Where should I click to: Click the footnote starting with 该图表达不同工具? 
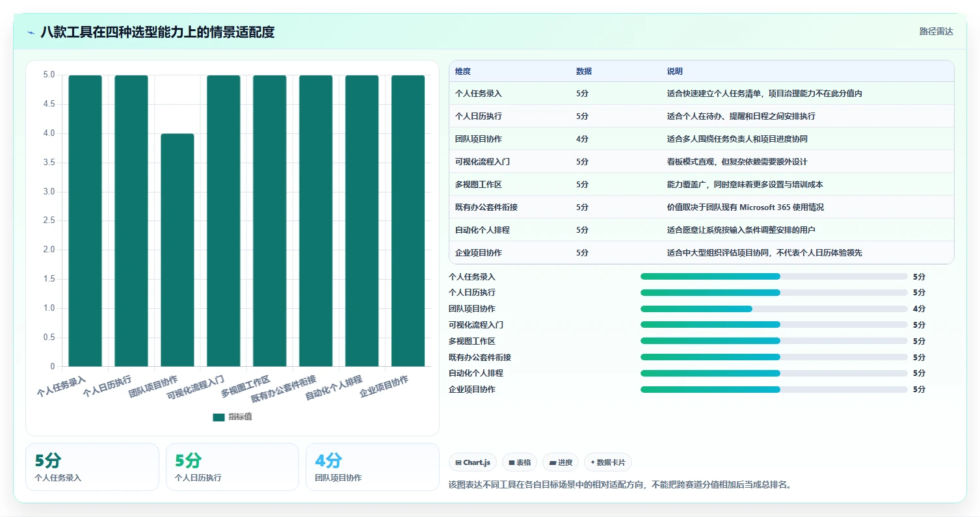620,485
